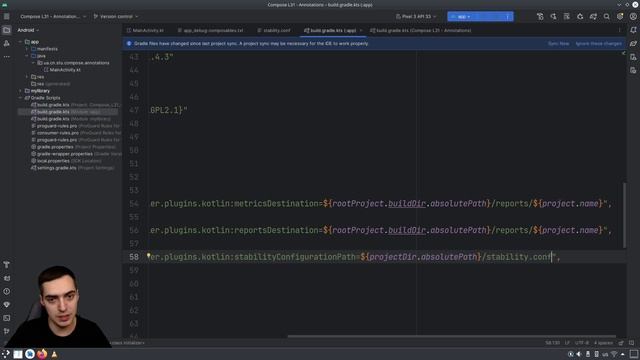Switch to the MainActivity.kt tab

click(x=145, y=30)
